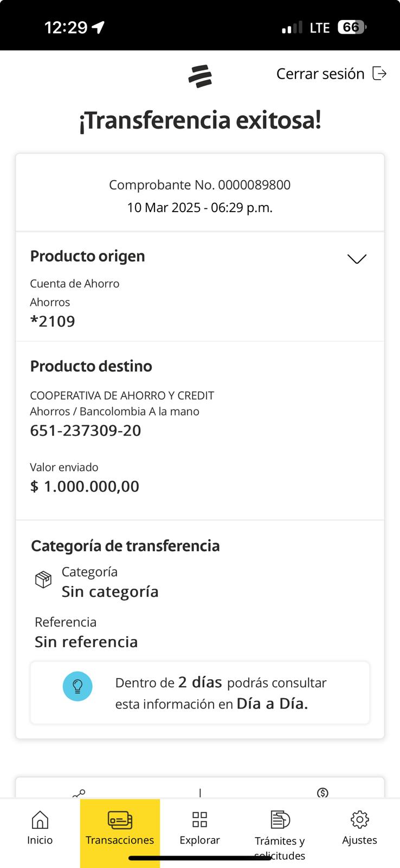The width and height of the screenshot is (400, 868).
Task: Tap the Ajustes gear icon
Action: (359, 819)
